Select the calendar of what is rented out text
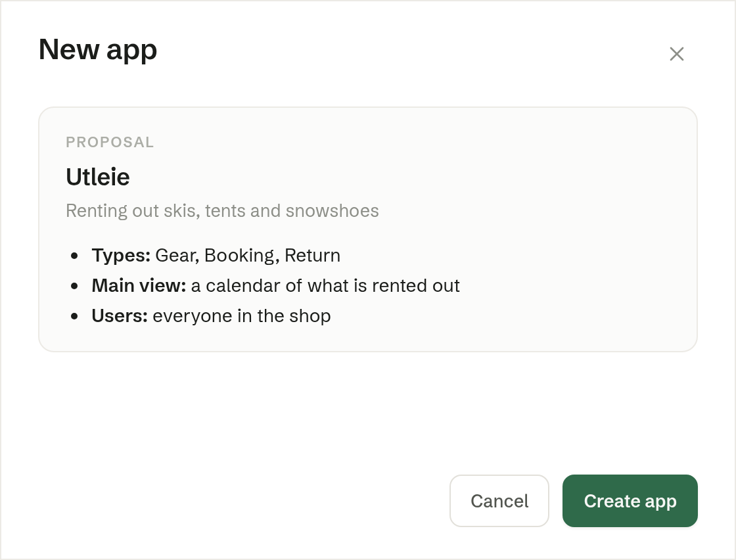The width and height of the screenshot is (736, 560). click(x=325, y=285)
